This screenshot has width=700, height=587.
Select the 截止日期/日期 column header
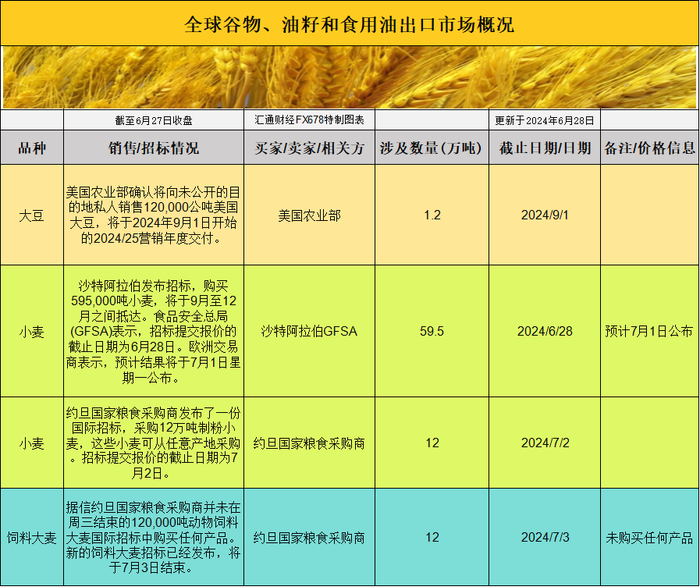(545, 148)
